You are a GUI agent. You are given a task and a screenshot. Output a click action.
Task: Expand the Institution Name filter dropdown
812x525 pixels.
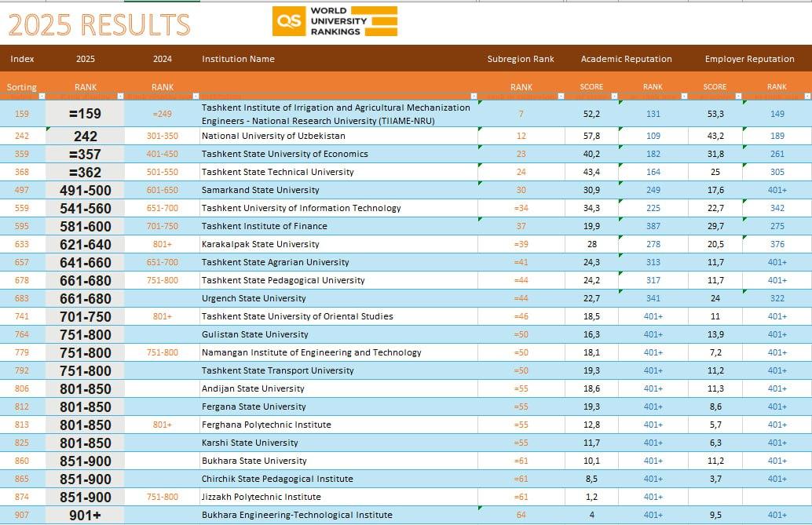[x=474, y=97]
